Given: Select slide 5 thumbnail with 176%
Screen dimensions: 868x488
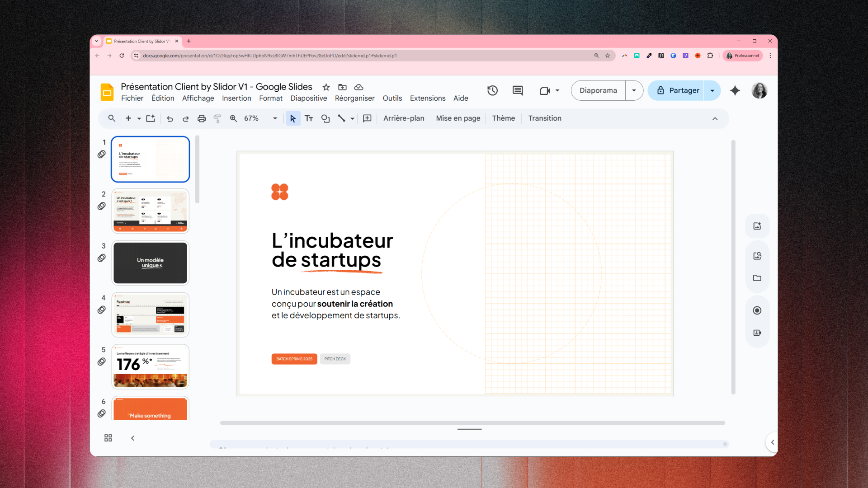Looking at the screenshot, I should (x=150, y=366).
